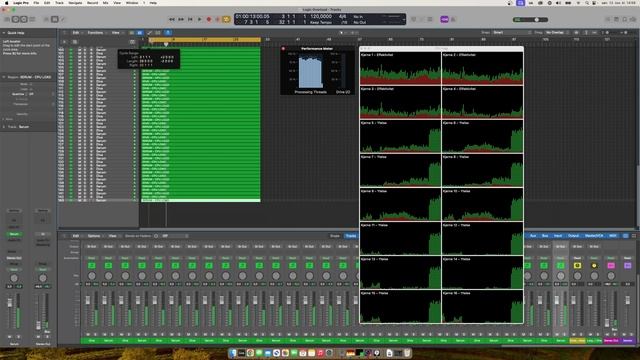Image resolution: width=640 pixels, height=360 pixels.
Task: Toggle the Output channel filter button
Action: [x=573, y=236]
